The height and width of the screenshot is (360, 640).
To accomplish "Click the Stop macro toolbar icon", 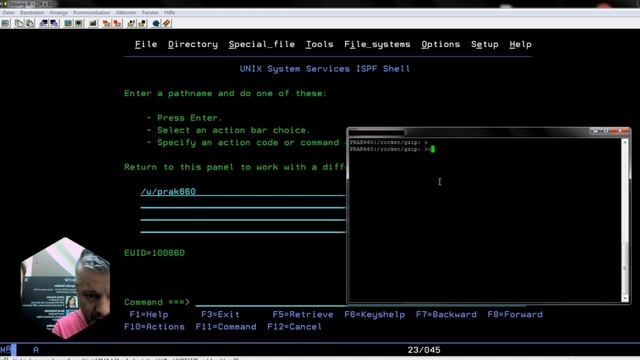I will (117, 23).
